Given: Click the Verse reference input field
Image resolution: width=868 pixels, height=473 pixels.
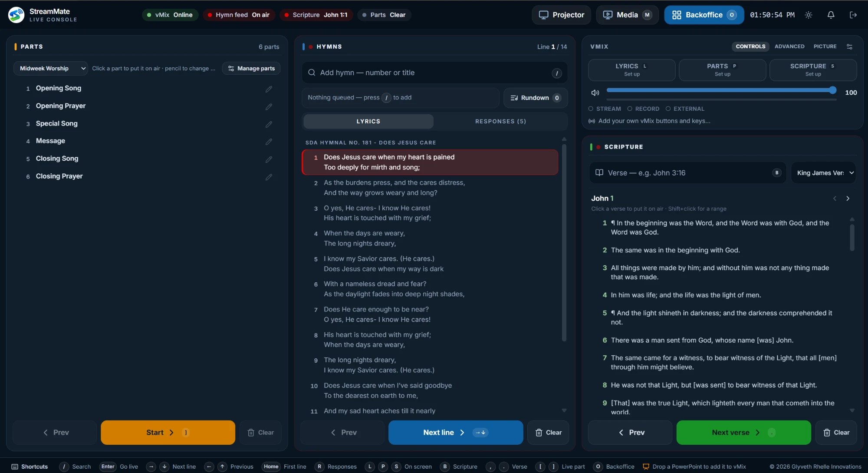Looking at the screenshot, I should pyautogui.click(x=687, y=173).
